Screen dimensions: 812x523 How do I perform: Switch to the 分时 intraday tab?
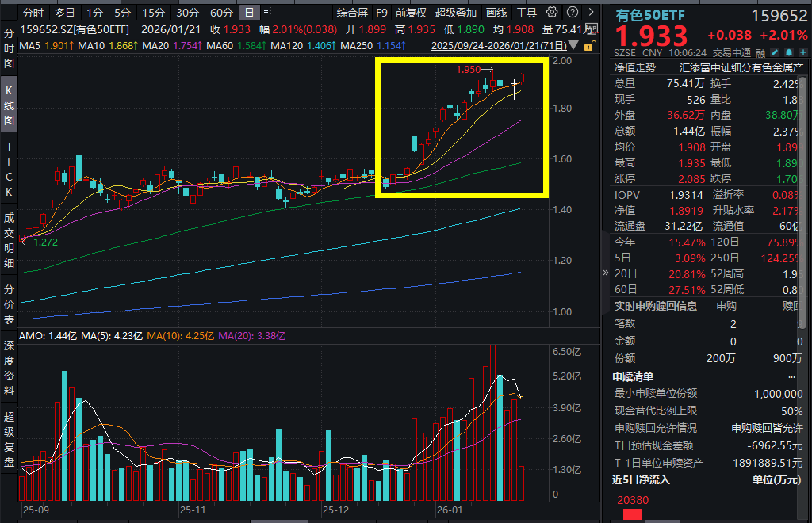click(x=33, y=11)
